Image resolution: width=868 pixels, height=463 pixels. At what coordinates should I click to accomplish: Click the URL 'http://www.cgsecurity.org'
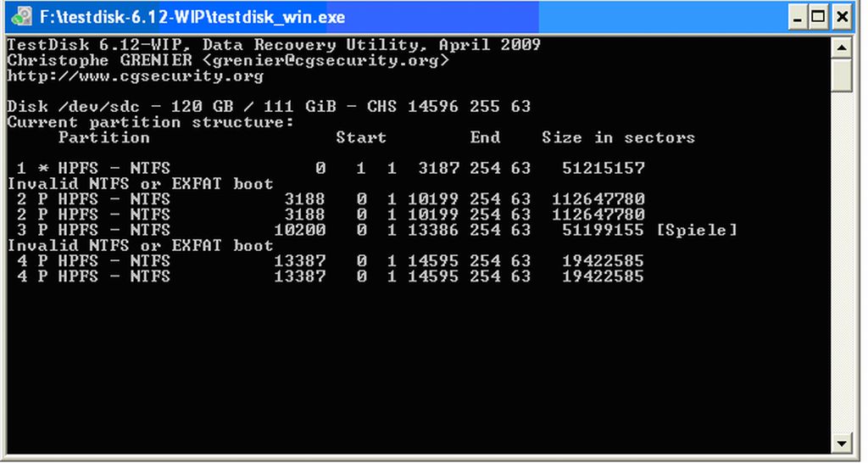point(136,75)
